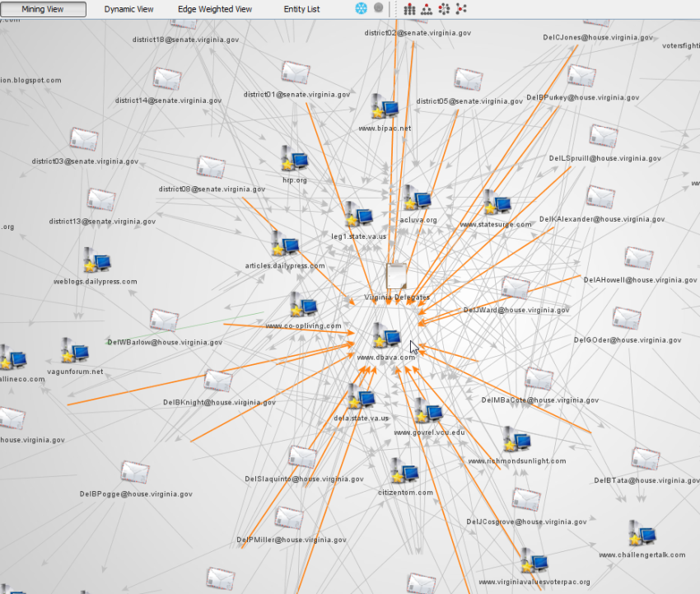
Task: Select the www.co-opliving.com website icon
Action: (x=303, y=305)
